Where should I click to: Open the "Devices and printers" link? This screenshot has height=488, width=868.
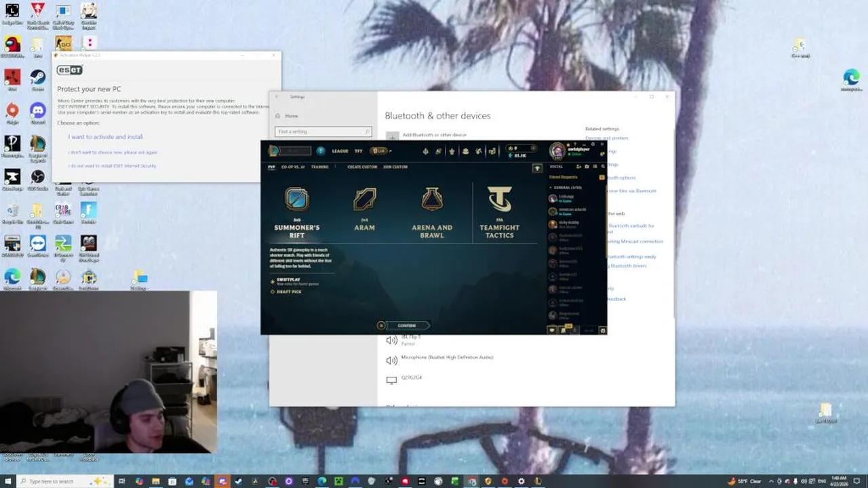tap(606, 138)
